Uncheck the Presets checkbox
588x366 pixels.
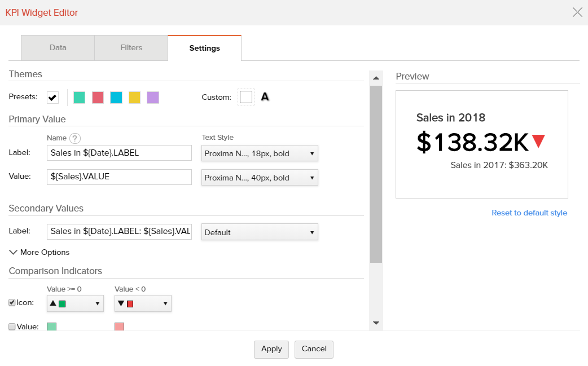(52, 97)
